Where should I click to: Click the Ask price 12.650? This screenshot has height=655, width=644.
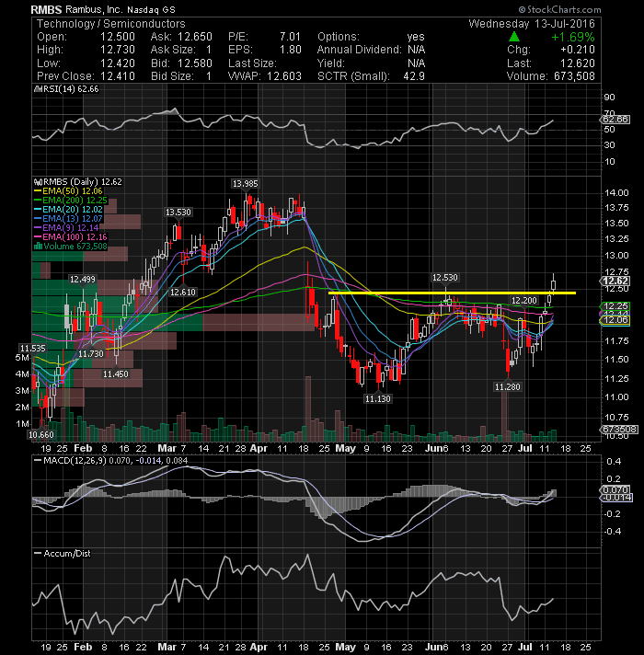pos(195,37)
